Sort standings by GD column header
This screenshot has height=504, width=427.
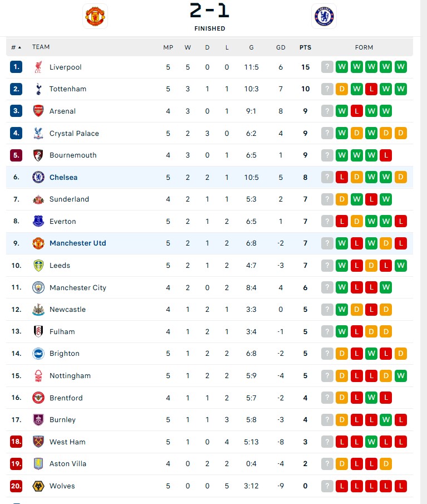281,47
